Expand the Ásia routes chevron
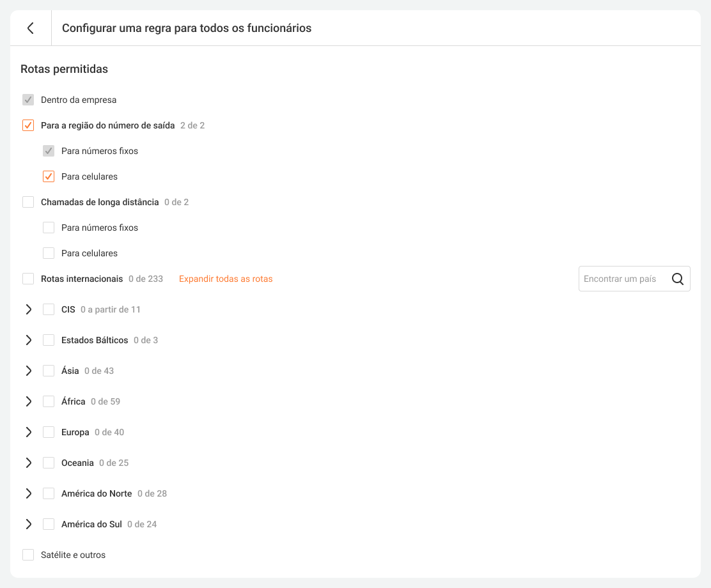This screenshot has height=588, width=711. tap(28, 371)
